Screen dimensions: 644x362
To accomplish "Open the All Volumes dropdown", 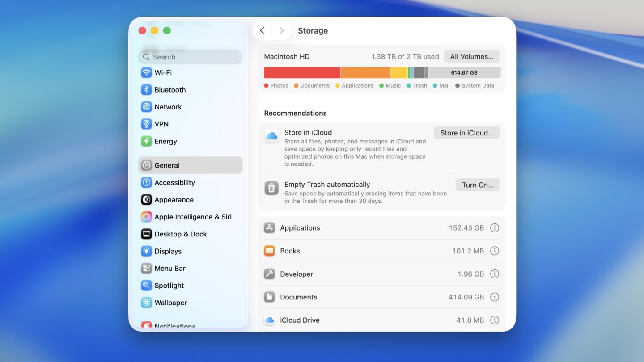I will (471, 56).
